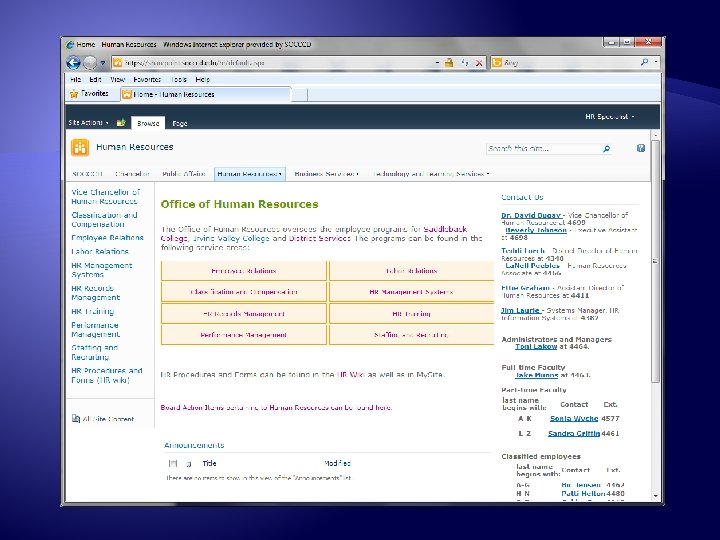The height and width of the screenshot is (540, 720).
Task: Click the blue Help question icon
Action: click(641, 148)
